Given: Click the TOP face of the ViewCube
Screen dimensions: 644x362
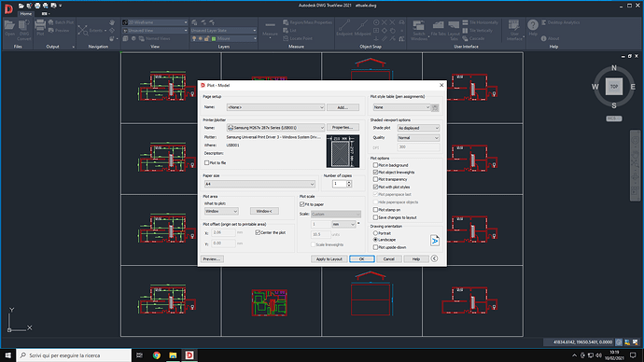Looking at the screenshot, I should coord(614,87).
